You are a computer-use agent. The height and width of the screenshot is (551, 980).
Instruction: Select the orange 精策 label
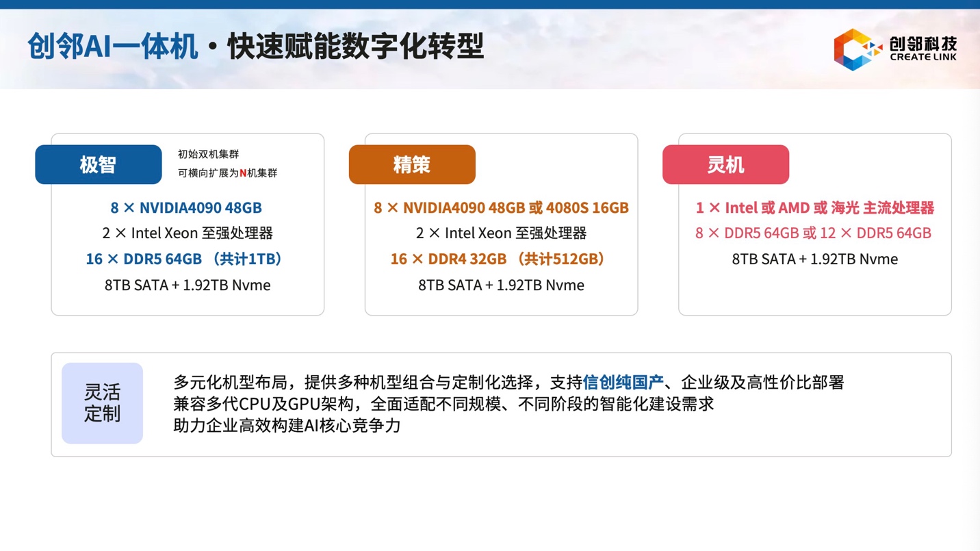click(412, 164)
